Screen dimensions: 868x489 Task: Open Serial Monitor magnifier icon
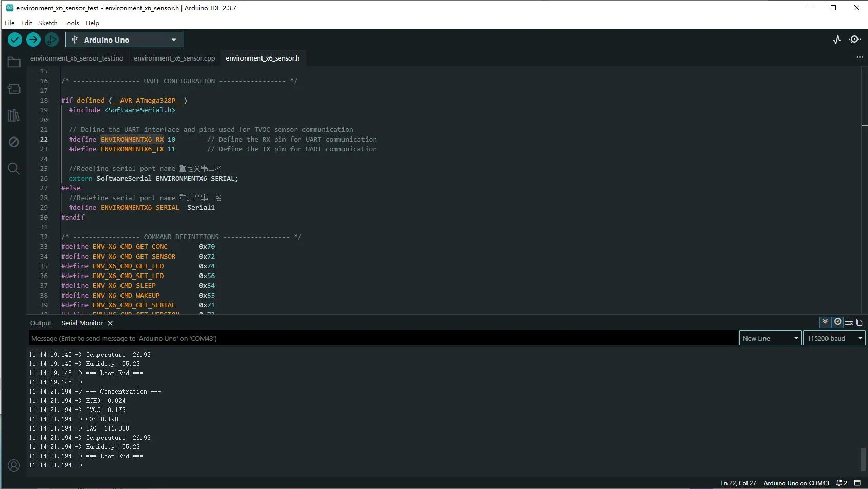(x=855, y=40)
